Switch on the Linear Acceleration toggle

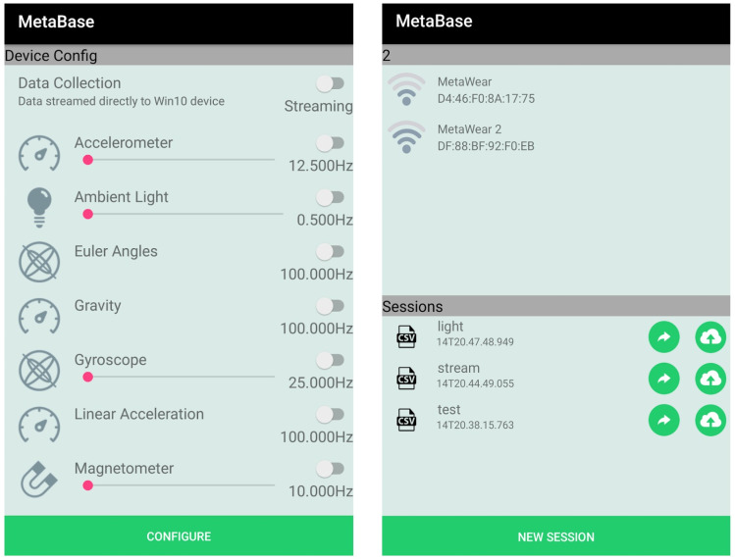tap(331, 415)
